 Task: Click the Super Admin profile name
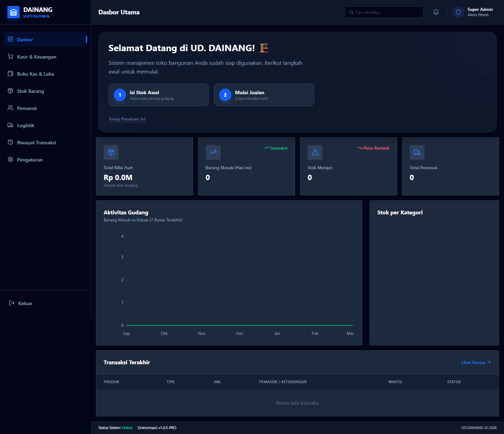click(480, 9)
